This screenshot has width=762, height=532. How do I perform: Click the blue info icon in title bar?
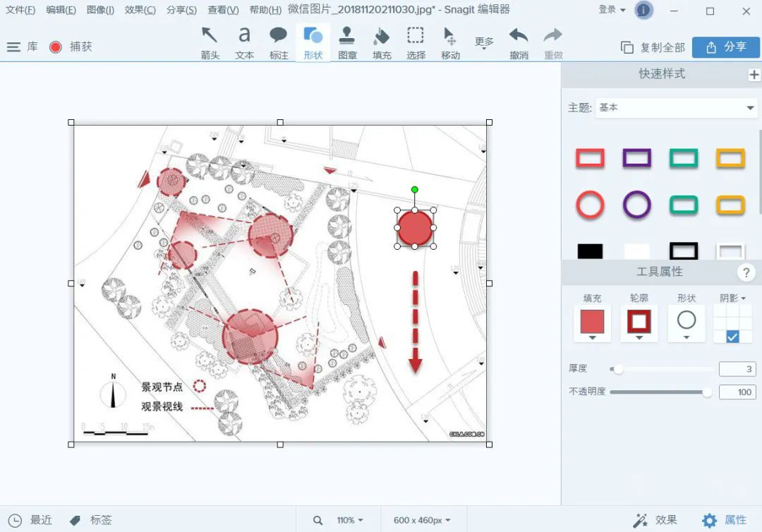pyautogui.click(x=643, y=10)
